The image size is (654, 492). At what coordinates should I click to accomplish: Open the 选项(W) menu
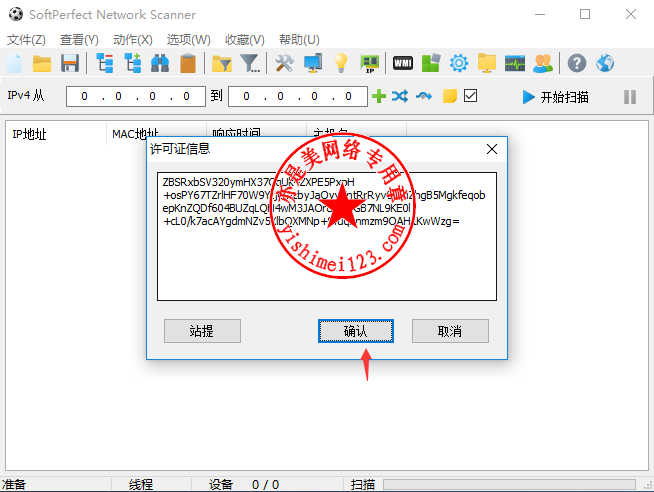(189, 40)
